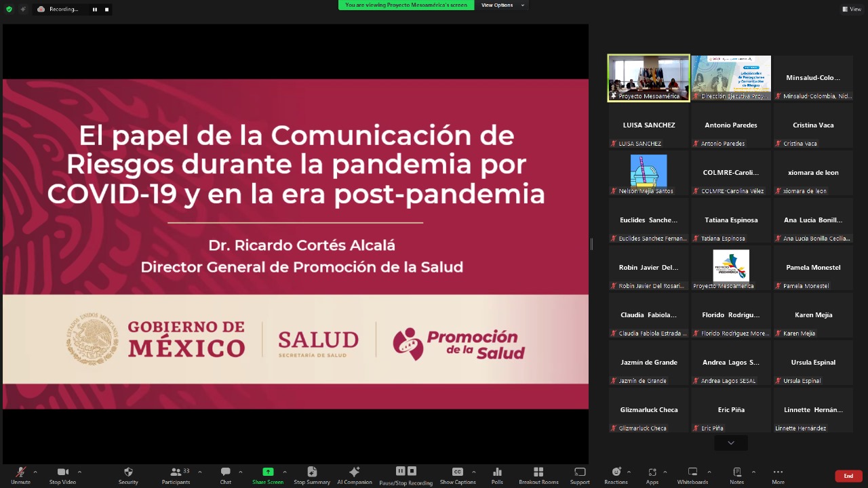Select Eric Piña participant tile
This screenshot has width=868, height=488.
click(731, 410)
